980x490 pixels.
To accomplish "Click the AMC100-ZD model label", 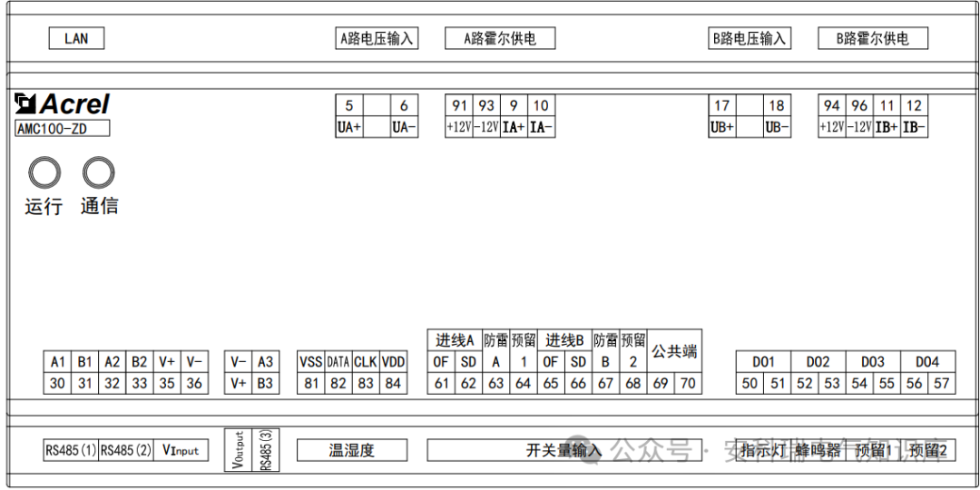I will click(62, 128).
